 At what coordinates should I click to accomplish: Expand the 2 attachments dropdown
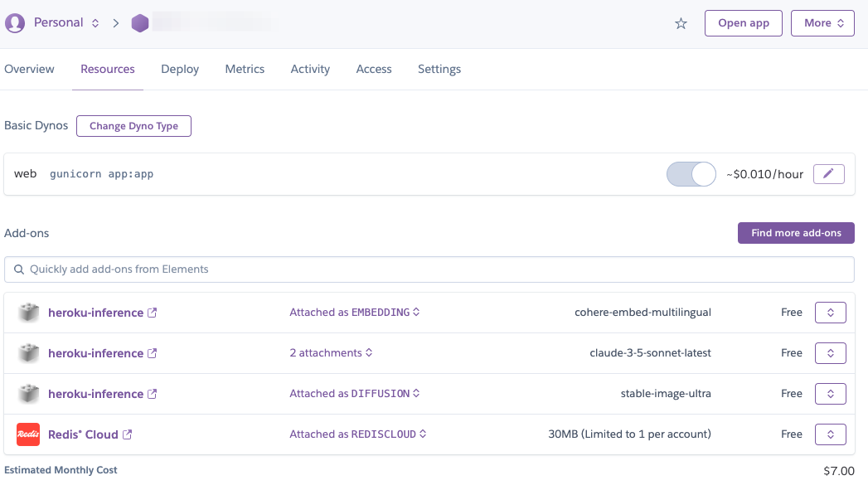pos(331,353)
